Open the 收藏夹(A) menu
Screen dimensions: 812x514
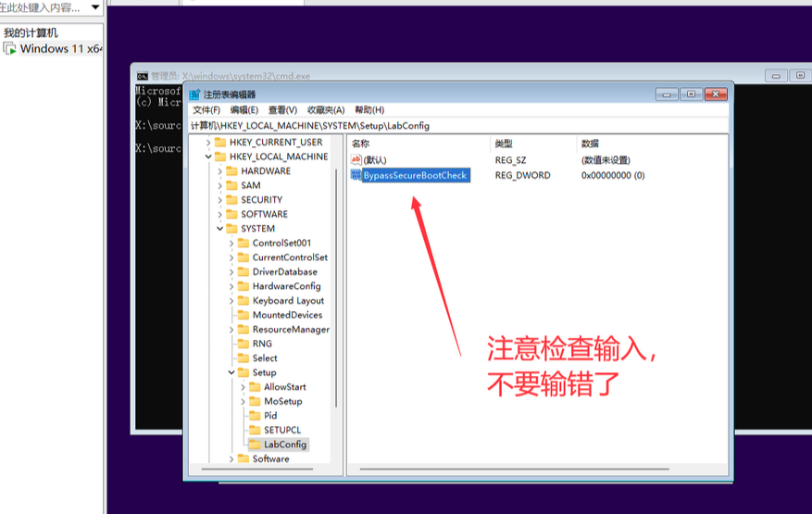326,110
